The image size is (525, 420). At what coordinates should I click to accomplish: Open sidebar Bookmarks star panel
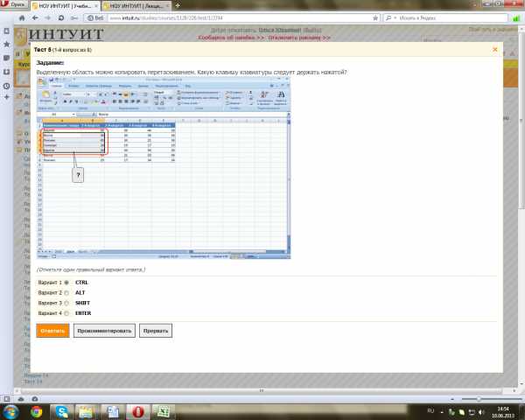pyautogui.click(x=6, y=45)
